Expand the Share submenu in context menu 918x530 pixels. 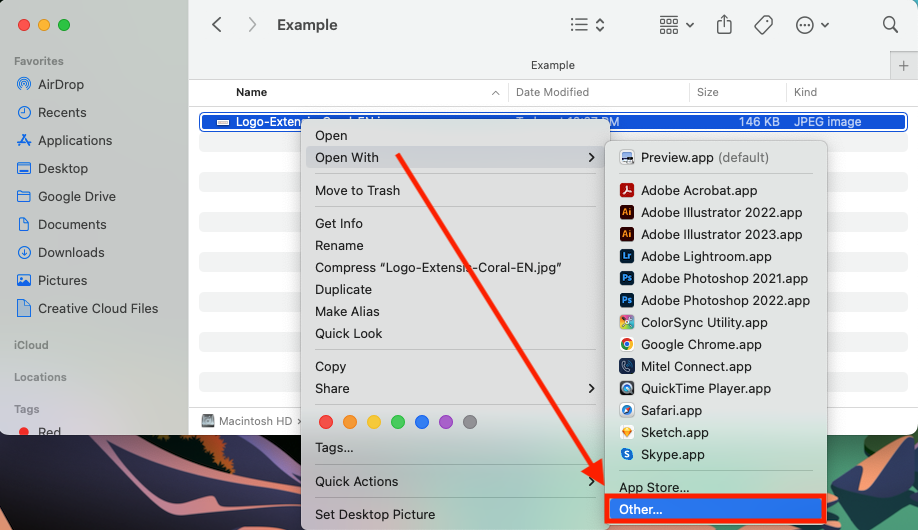pyautogui.click(x=453, y=388)
